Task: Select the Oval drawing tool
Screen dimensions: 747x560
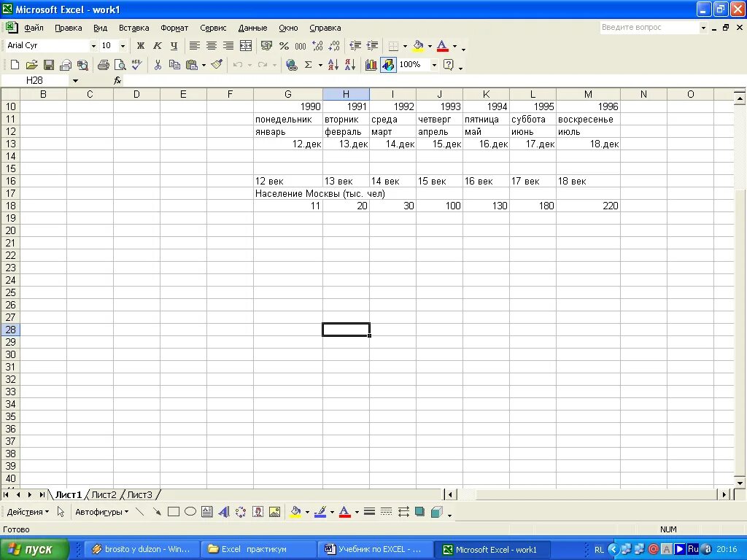Action: click(190, 512)
